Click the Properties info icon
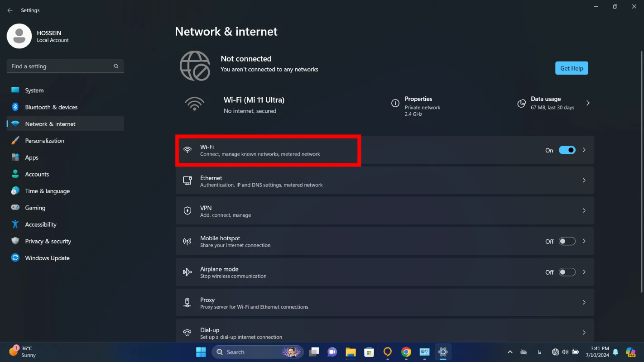644x362 pixels. click(395, 103)
